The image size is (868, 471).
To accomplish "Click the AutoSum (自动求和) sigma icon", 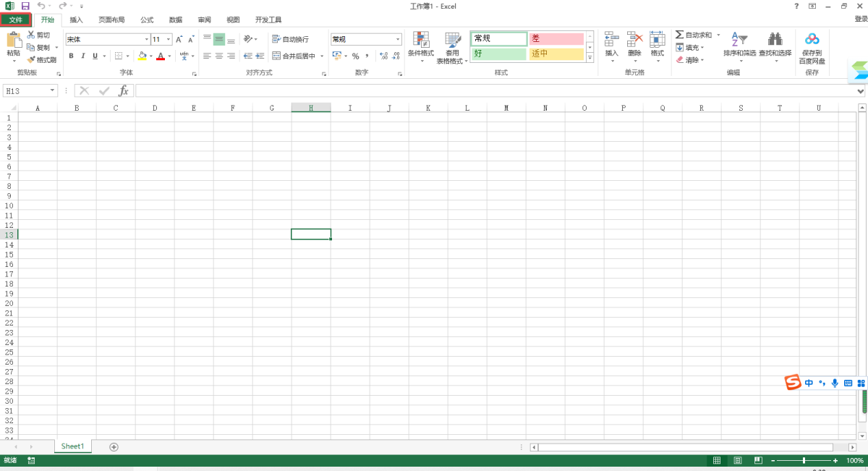I will coord(679,35).
